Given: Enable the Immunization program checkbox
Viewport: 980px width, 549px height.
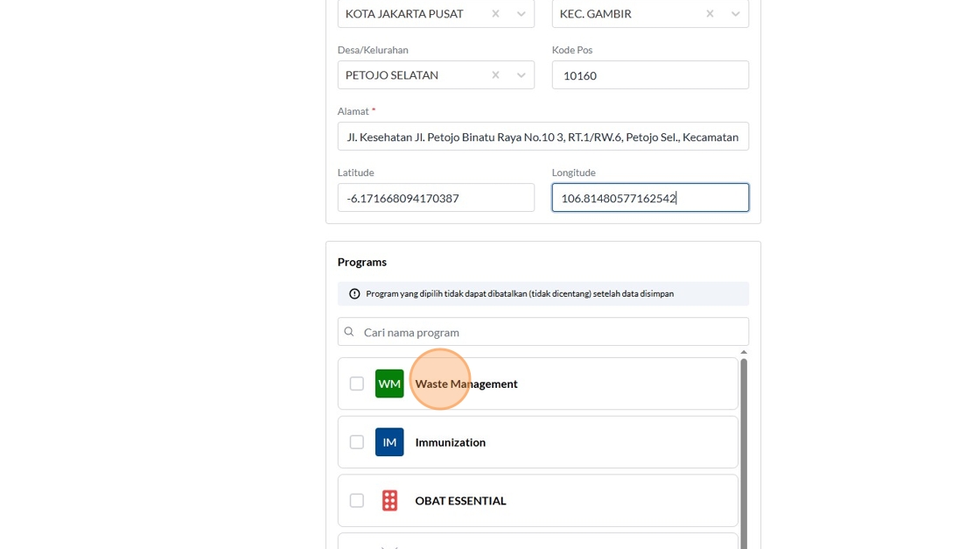Looking at the screenshot, I should click(357, 442).
